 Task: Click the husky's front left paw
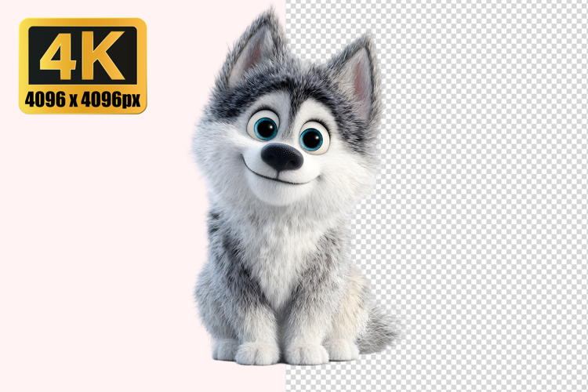pos(257,353)
